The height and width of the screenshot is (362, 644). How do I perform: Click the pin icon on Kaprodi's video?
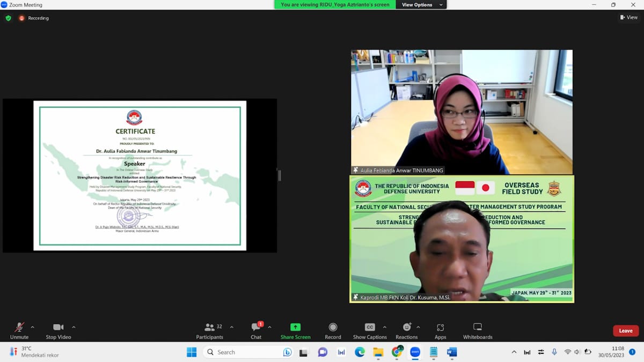[355, 297]
